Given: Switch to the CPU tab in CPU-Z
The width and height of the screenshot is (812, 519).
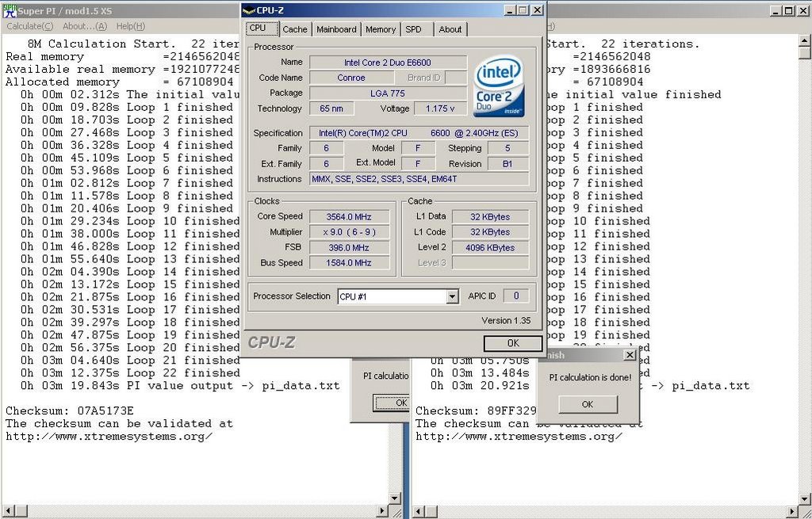Looking at the screenshot, I should point(262,29).
